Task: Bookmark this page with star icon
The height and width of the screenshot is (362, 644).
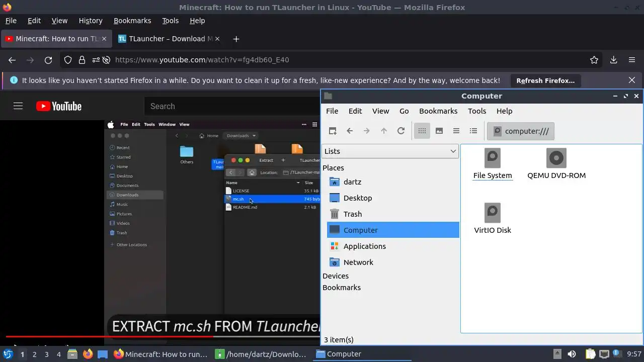Action: pos(594,60)
